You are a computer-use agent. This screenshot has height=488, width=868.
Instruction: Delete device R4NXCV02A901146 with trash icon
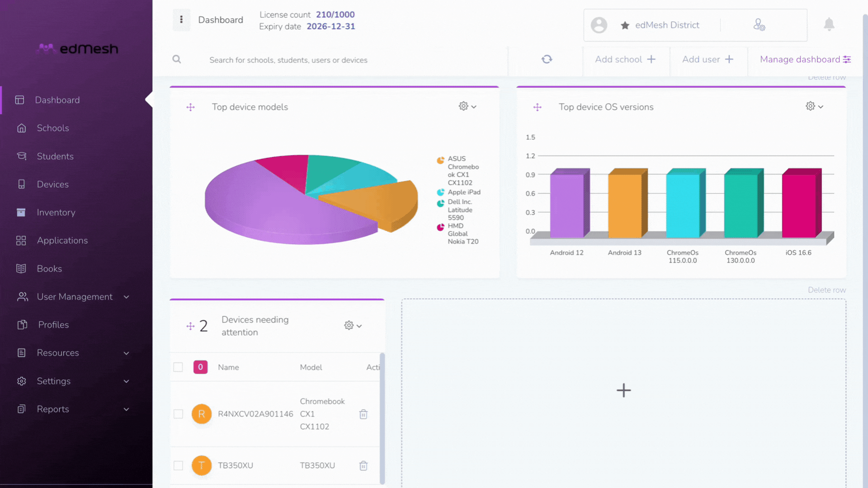pyautogui.click(x=363, y=414)
